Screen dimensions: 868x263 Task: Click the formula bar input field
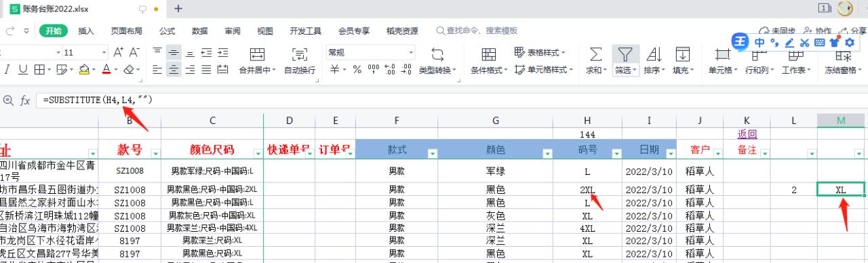448,100
